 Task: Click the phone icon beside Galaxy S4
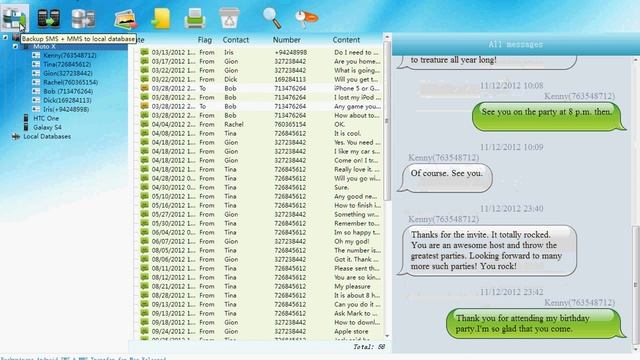[x=26, y=127]
